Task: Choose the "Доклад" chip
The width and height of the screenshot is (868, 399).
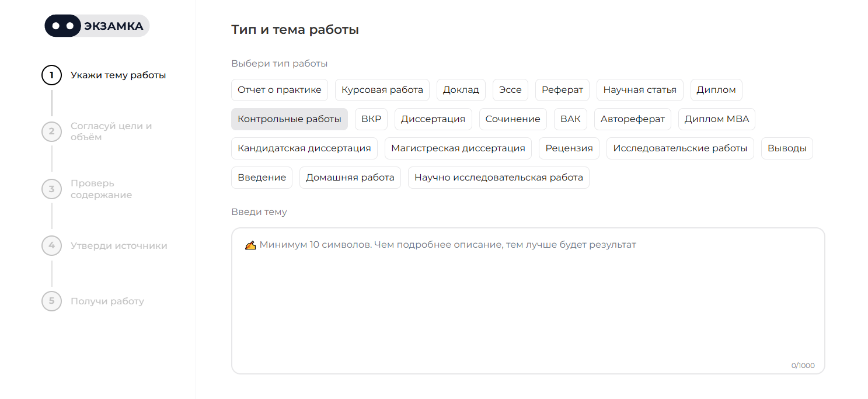Action: pos(461,89)
